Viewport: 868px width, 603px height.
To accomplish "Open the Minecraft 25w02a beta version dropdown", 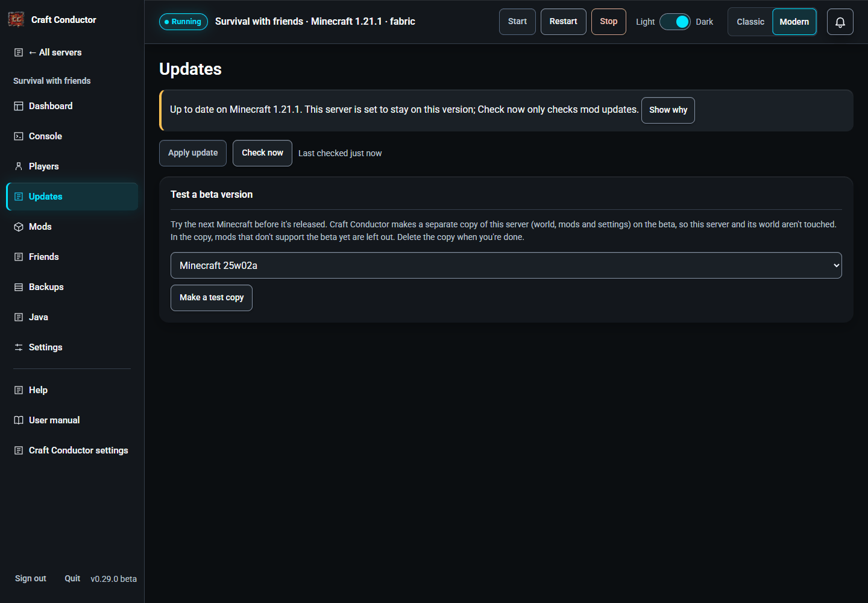I will click(x=506, y=265).
